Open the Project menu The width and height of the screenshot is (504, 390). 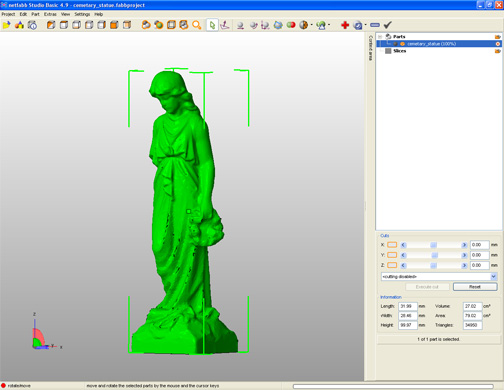click(x=8, y=14)
